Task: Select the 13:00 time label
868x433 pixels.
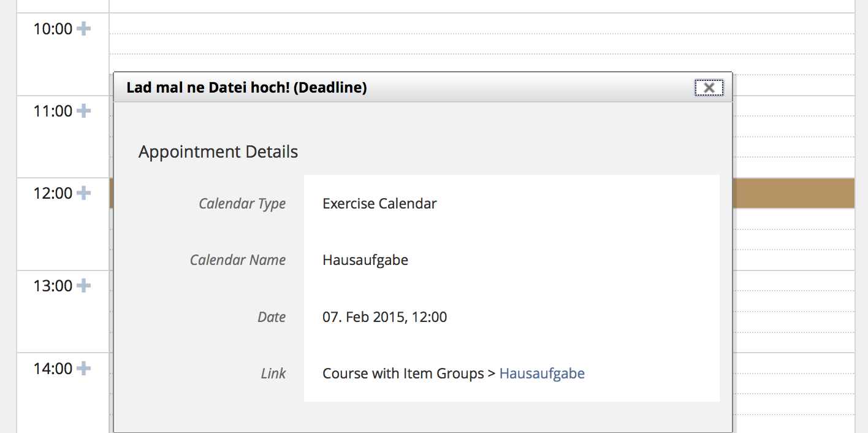Action: (53, 286)
